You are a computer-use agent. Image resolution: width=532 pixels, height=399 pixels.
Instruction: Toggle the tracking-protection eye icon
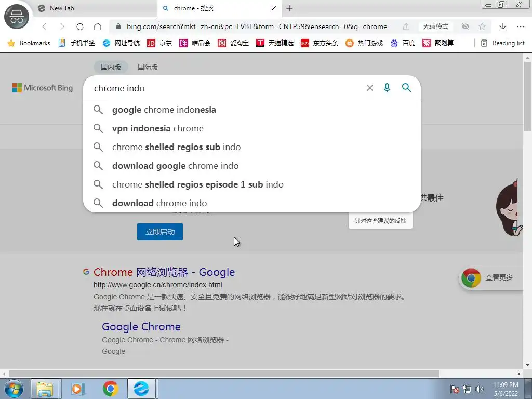(465, 26)
